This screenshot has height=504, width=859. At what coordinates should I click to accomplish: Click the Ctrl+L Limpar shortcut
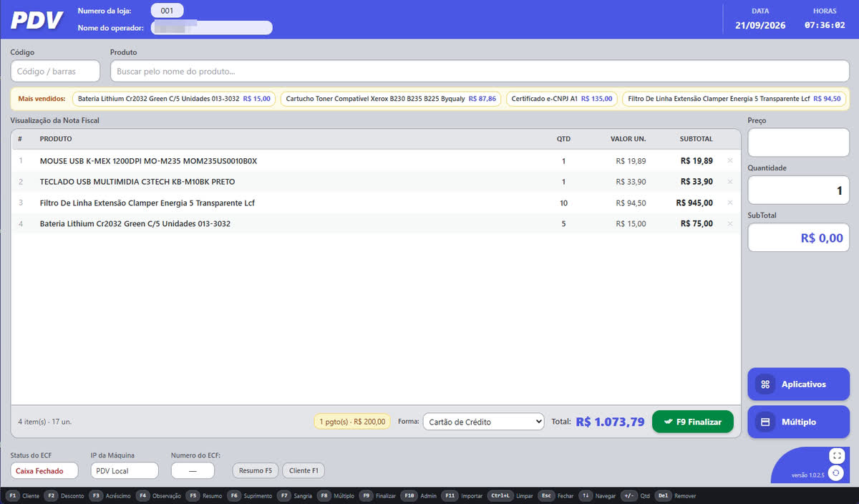pyautogui.click(x=511, y=495)
